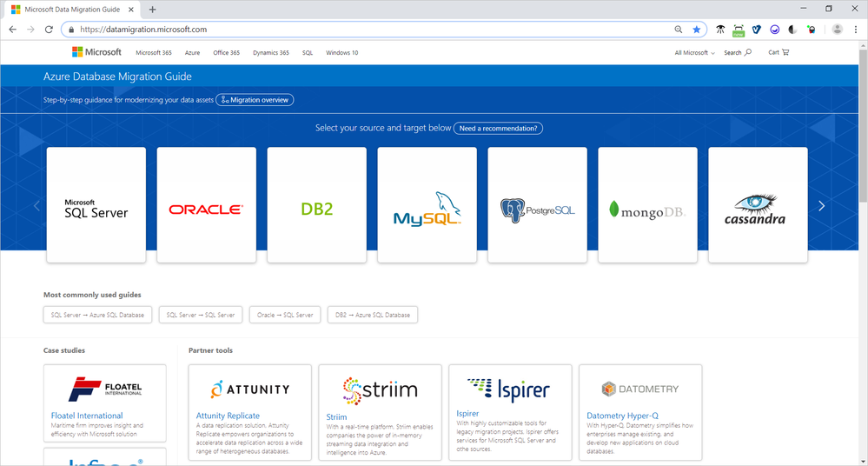
Task: Open the Floatel International case study link
Action: coord(87,416)
